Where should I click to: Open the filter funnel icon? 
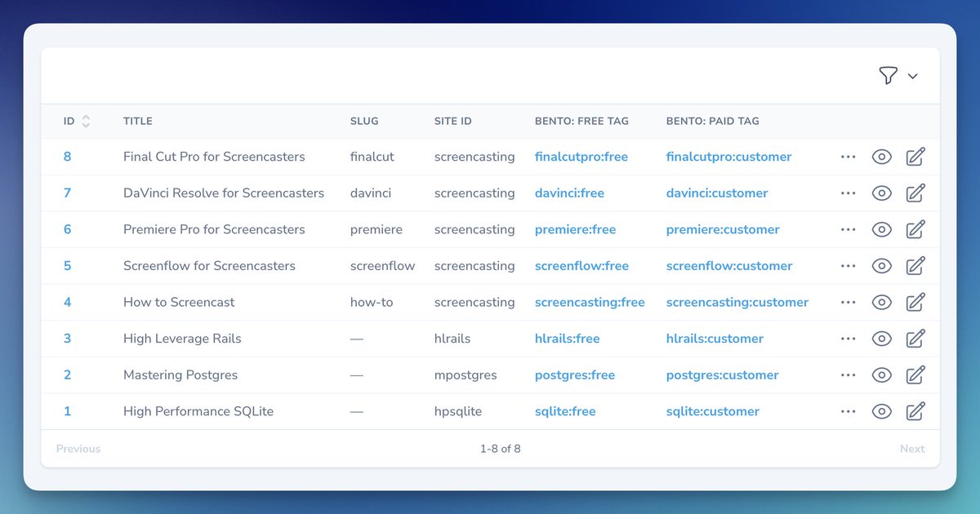pos(888,76)
